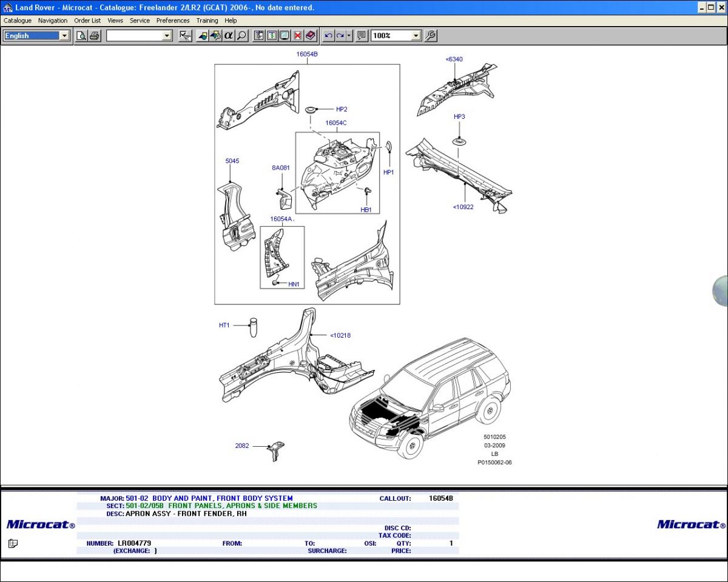Click the redo arrow icon
Viewport: 728px width, 582px height.
pyautogui.click(x=340, y=36)
